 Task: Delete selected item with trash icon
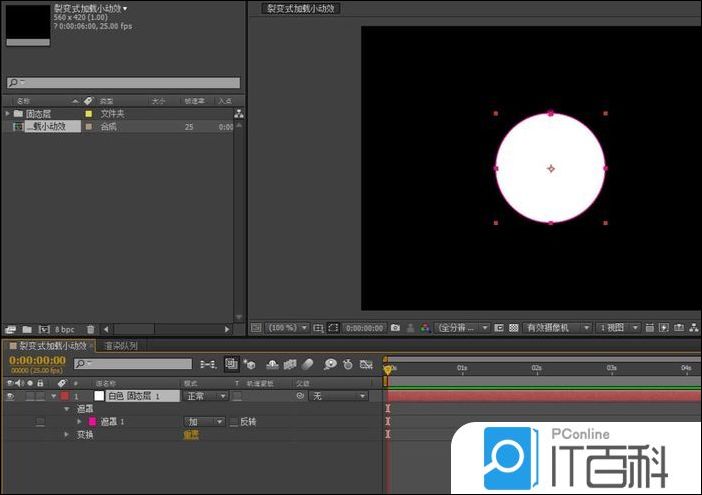[90, 329]
